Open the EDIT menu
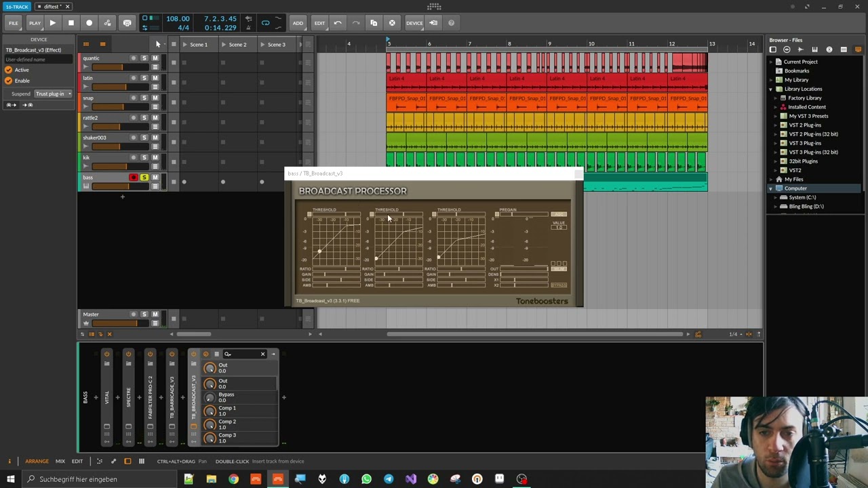The image size is (868, 488). coord(319,23)
